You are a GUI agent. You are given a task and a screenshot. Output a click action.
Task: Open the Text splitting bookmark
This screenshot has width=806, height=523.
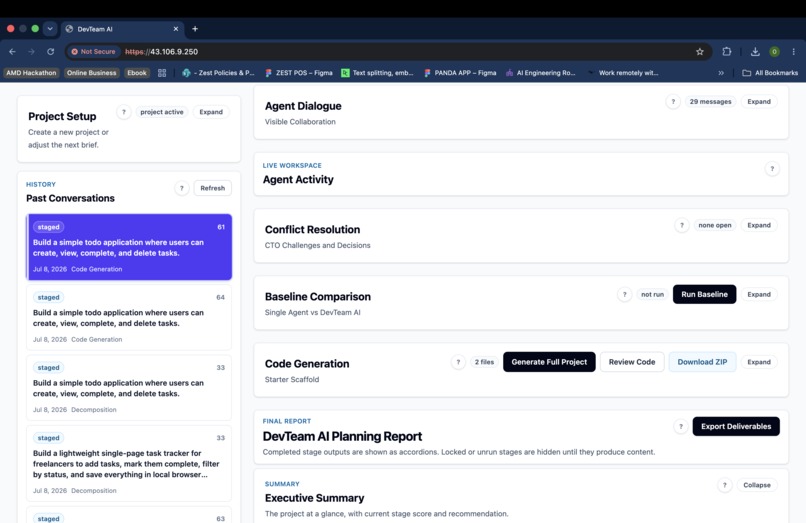coord(377,73)
